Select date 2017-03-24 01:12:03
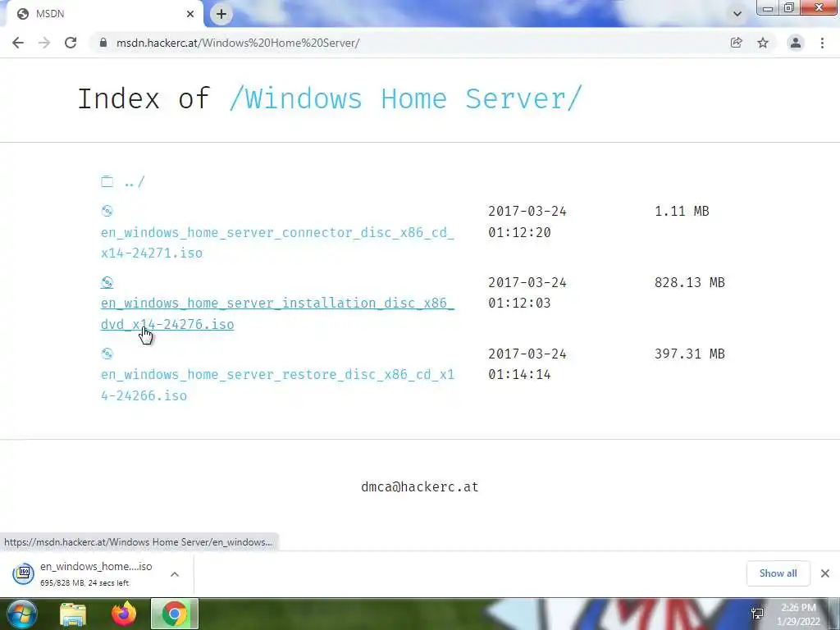This screenshot has height=630, width=840. point(527,293)
